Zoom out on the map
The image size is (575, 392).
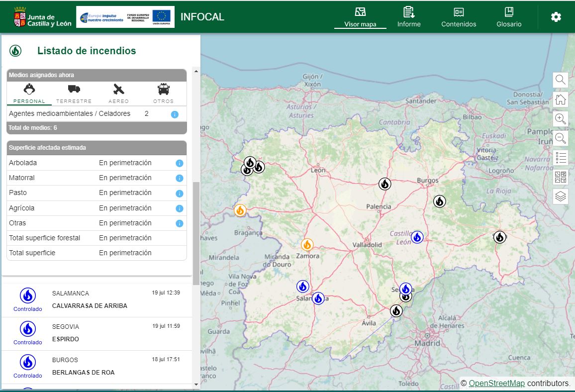point(561,138)
